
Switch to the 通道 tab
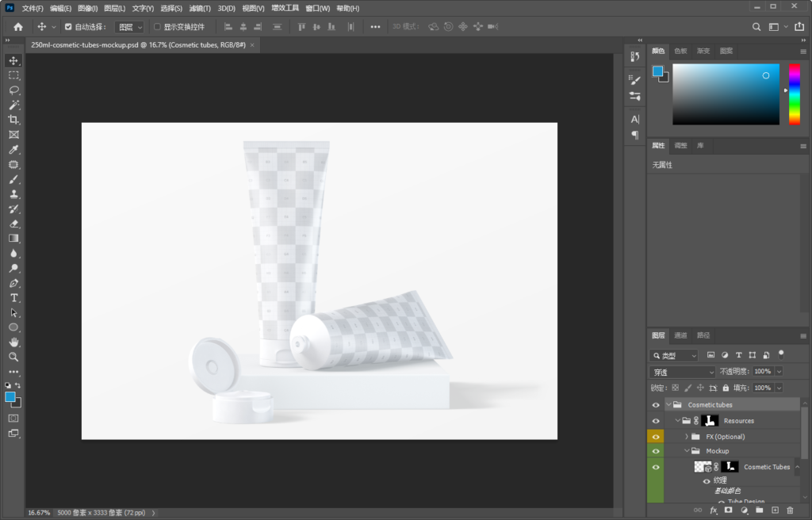680,335
